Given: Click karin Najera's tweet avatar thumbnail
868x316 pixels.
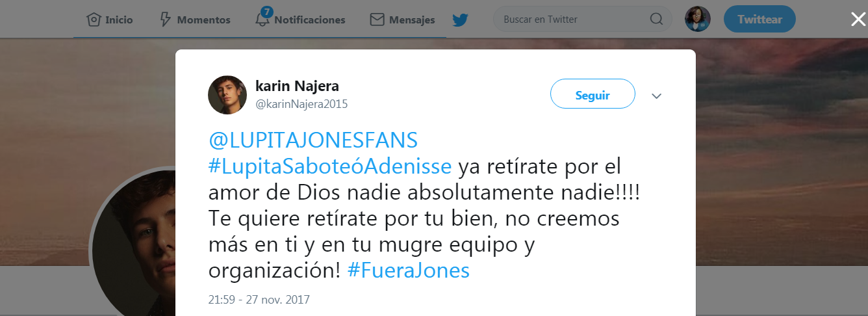Looking at the screenshot, I should point(227,95).
